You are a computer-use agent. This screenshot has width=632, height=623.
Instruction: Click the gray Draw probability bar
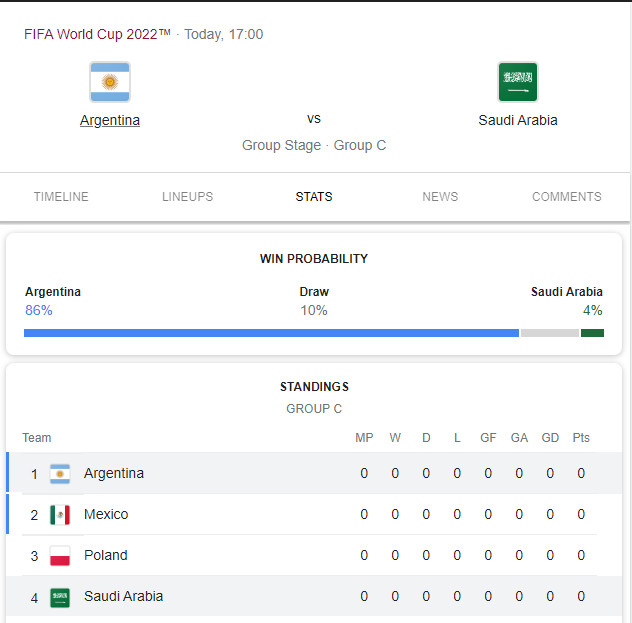[549, 333]
